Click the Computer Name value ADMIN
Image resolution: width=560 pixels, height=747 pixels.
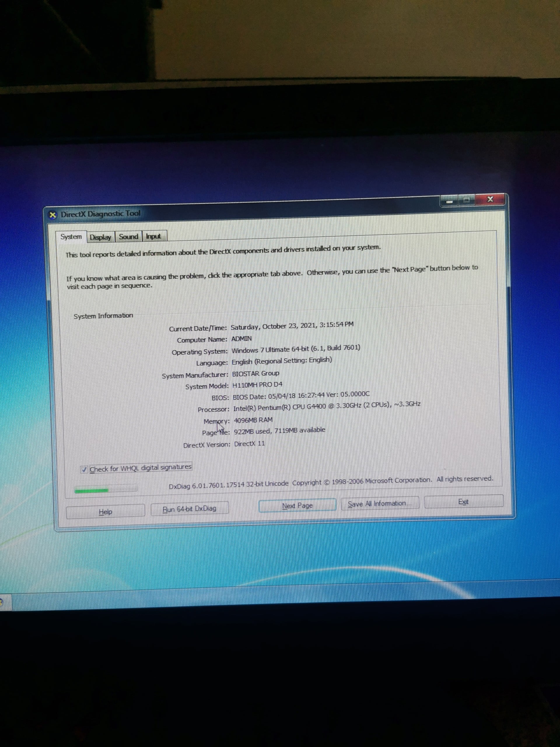(x=241, y=338)
